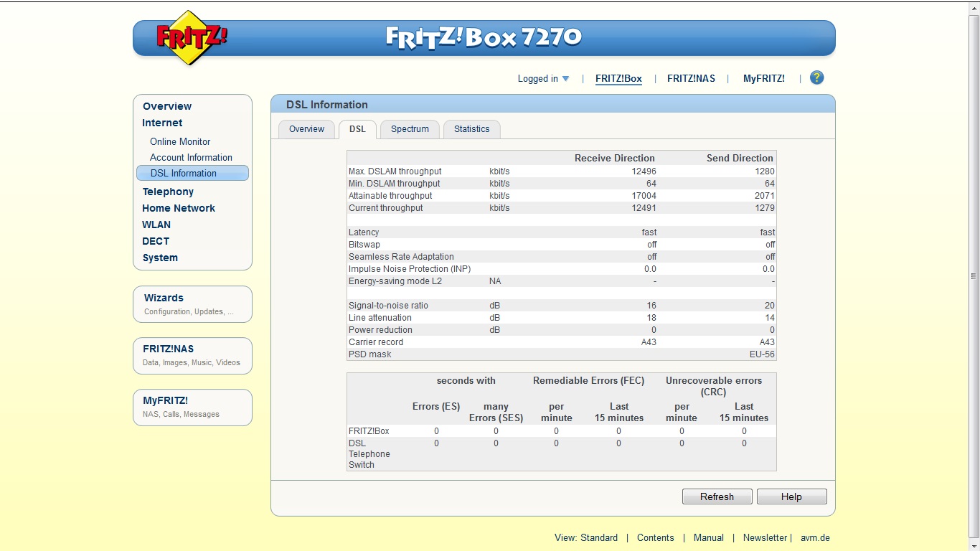
Task: Open the Manual footer link
Action: [709, 537]
